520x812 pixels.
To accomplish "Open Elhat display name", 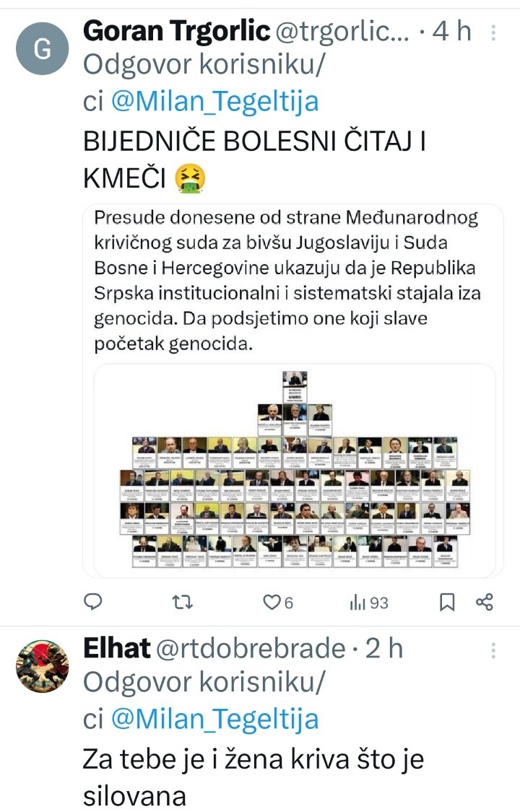I will [x=116, y=648].
